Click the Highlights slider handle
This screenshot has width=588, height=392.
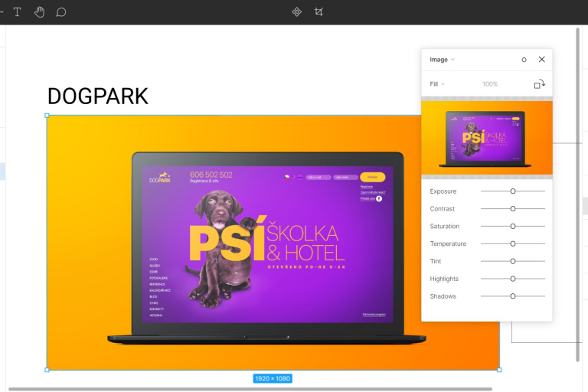click(x=513, y=279)
